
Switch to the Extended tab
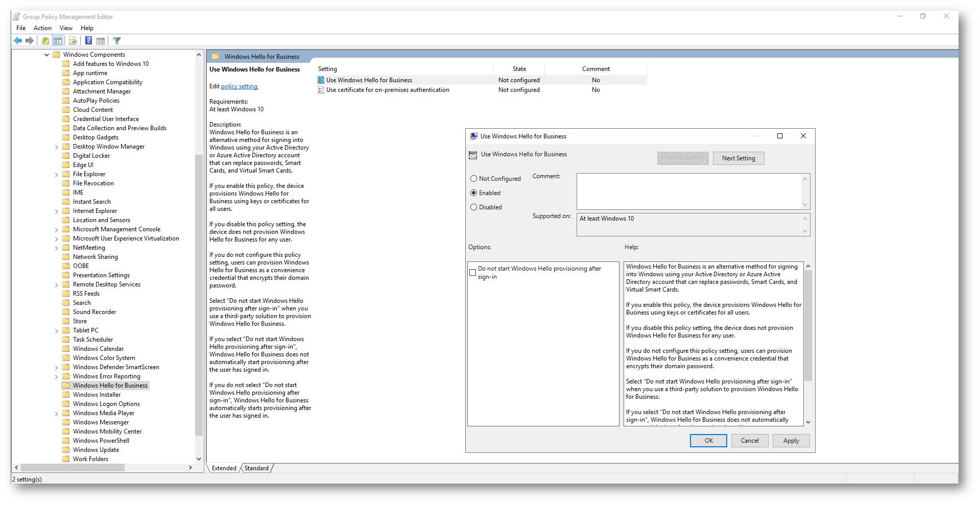point(224,468)
